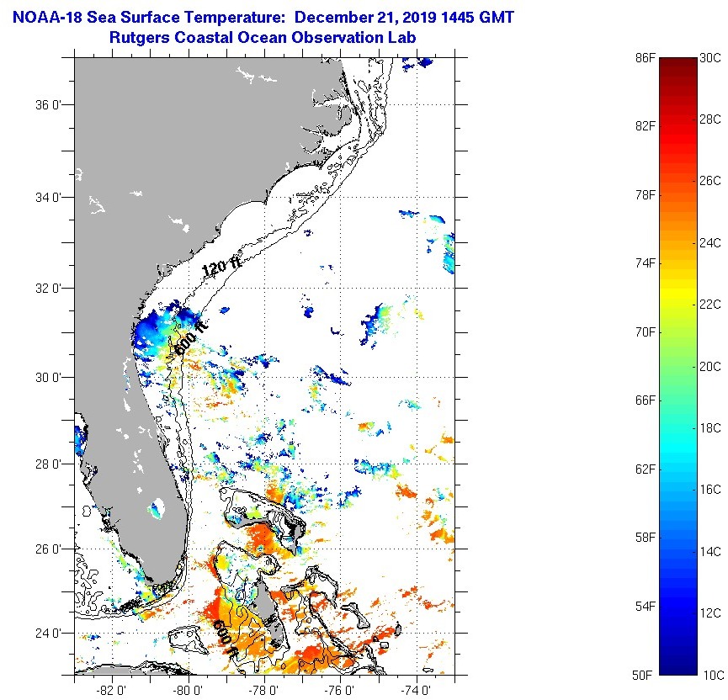The width and height of the screenshot is (728, 700).
Task: Click the 70F label on the color scale
Action: click(x=645, y=332)
